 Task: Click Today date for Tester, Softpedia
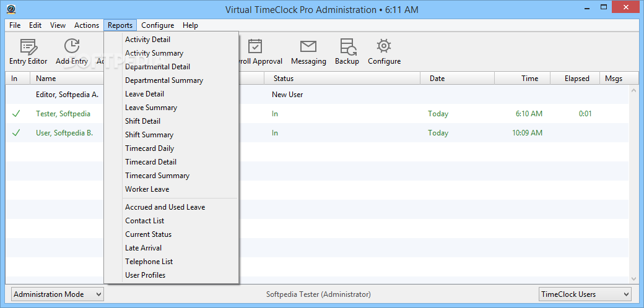coord(438,114)
